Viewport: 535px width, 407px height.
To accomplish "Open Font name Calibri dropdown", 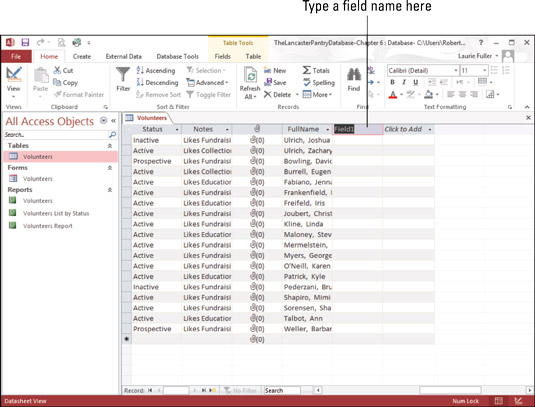I will pyautogui.click(x=456, y=71).
